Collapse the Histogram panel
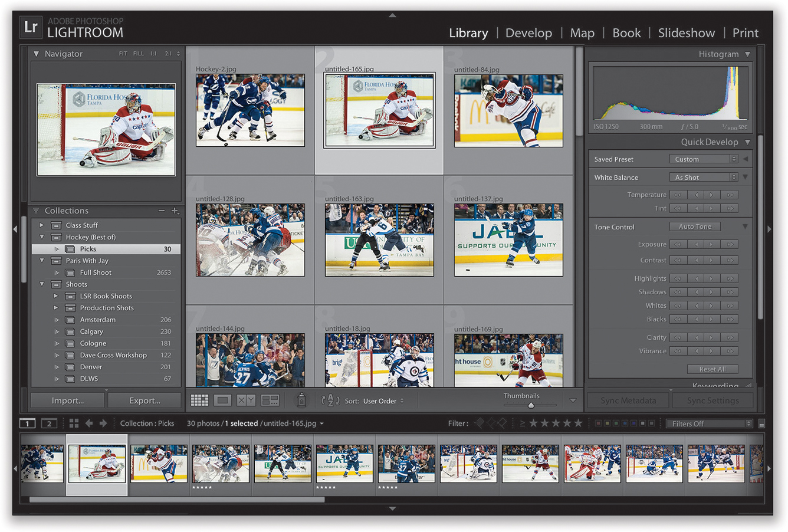This screenshot has width=788, height=532. pos(748,54)
